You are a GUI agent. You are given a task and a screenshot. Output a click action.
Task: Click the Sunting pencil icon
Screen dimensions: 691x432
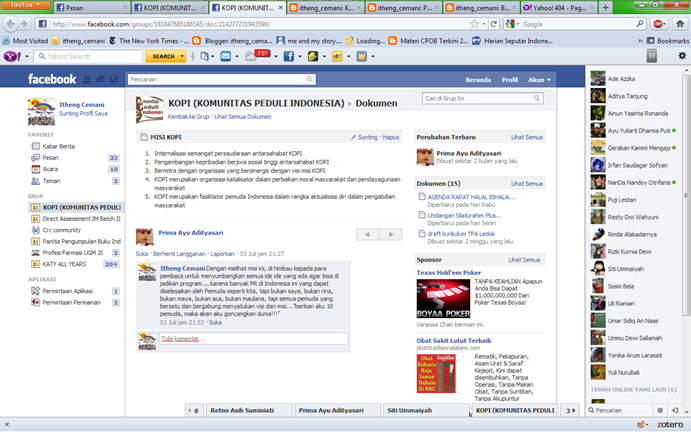click(x=353, y=138)
